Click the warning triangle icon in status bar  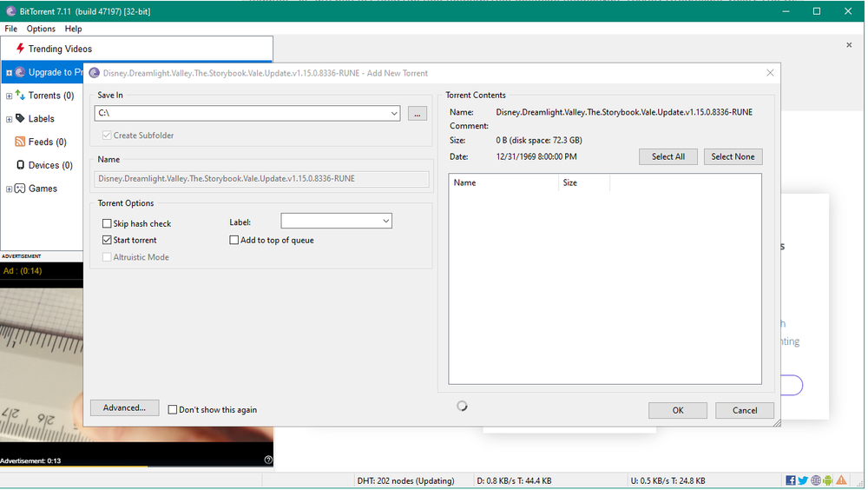841,480
